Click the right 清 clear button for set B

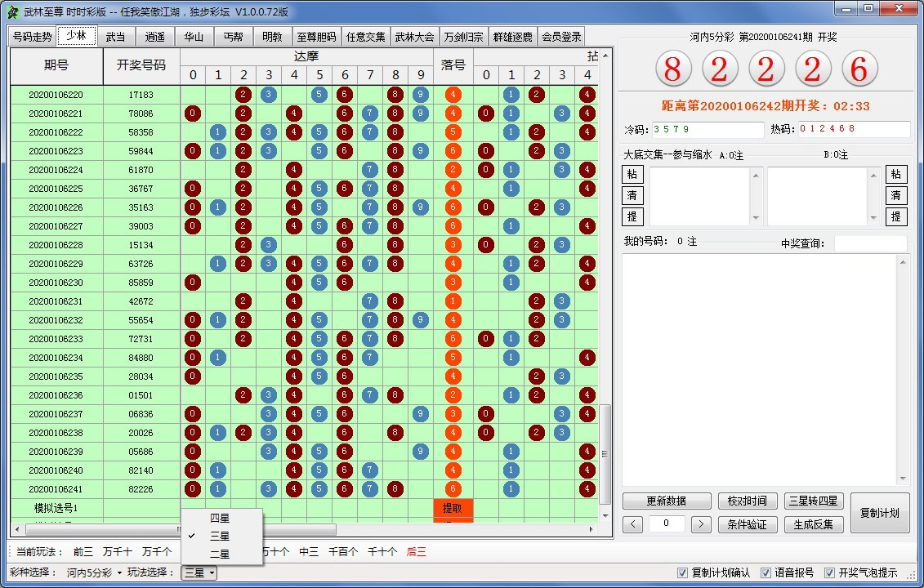[x=896, y=195]
